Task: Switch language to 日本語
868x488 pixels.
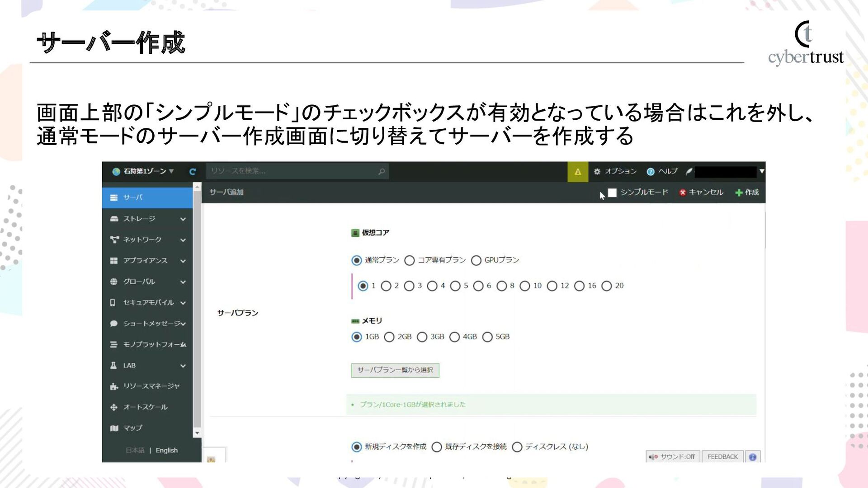Action: coord(135,450)
